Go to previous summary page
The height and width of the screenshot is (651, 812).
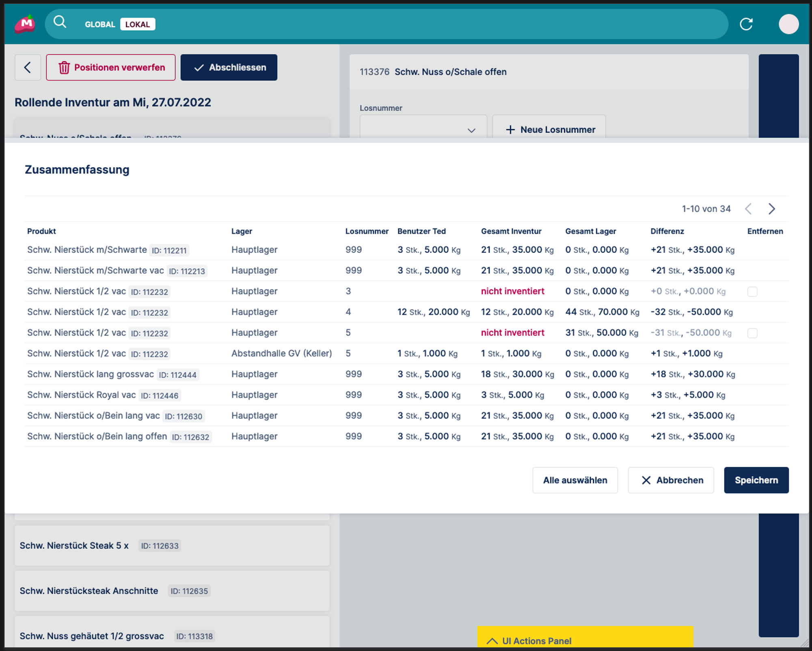point(748,209)
